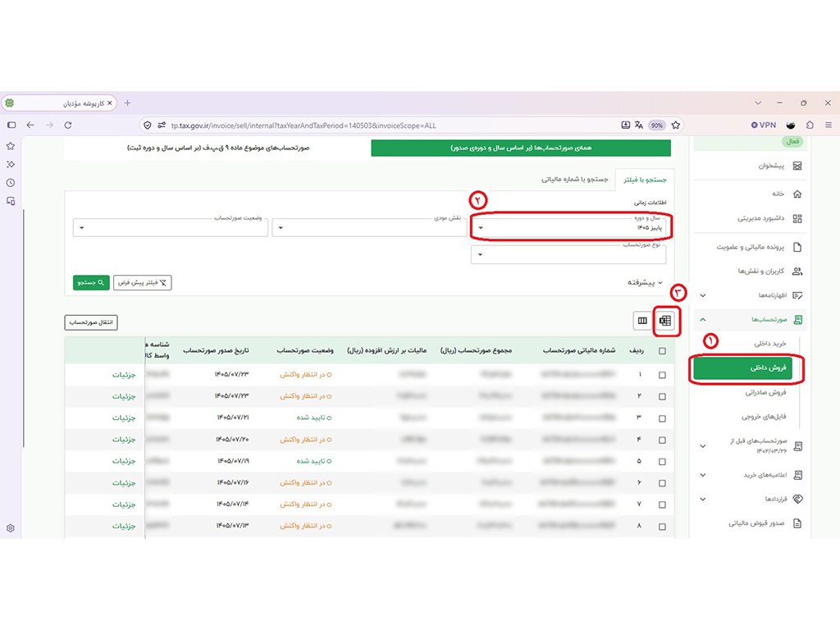
Task: Click the browser address bar URL
Action: [304, 126]
